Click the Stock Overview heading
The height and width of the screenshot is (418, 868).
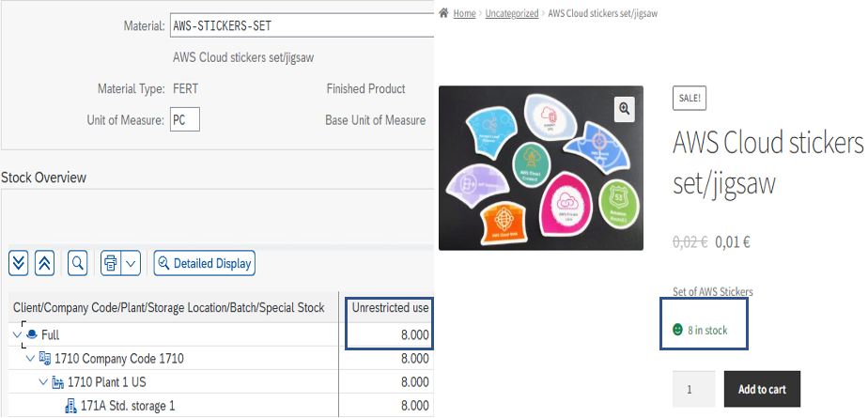coord(44,178)
